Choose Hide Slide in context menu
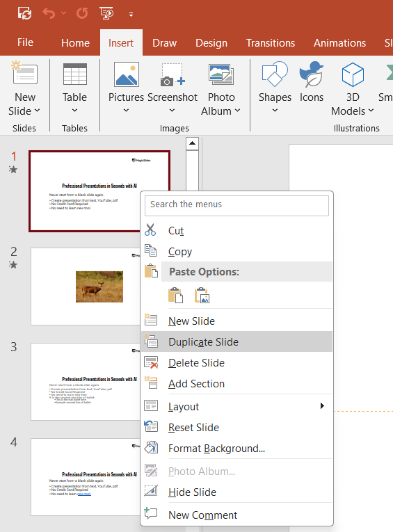The width and height of the screenshot is (393, 532). pyautogui.click(x=237, y=492)
